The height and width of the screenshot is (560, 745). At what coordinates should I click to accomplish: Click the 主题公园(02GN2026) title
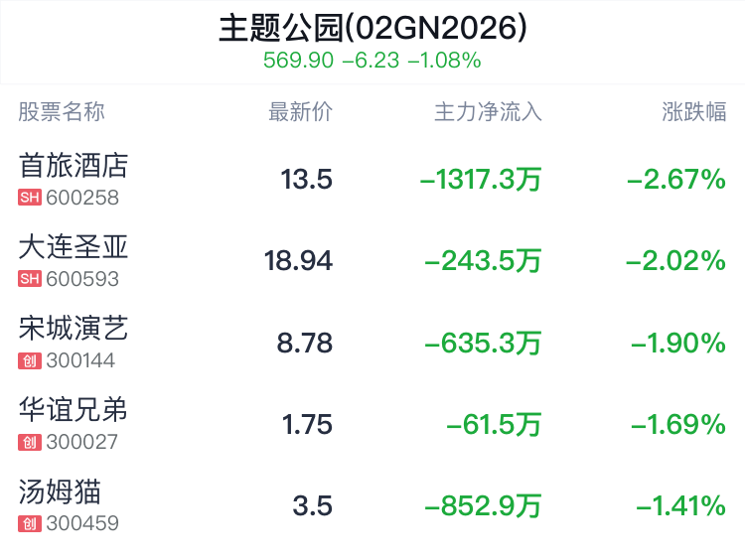pos(372,27)
